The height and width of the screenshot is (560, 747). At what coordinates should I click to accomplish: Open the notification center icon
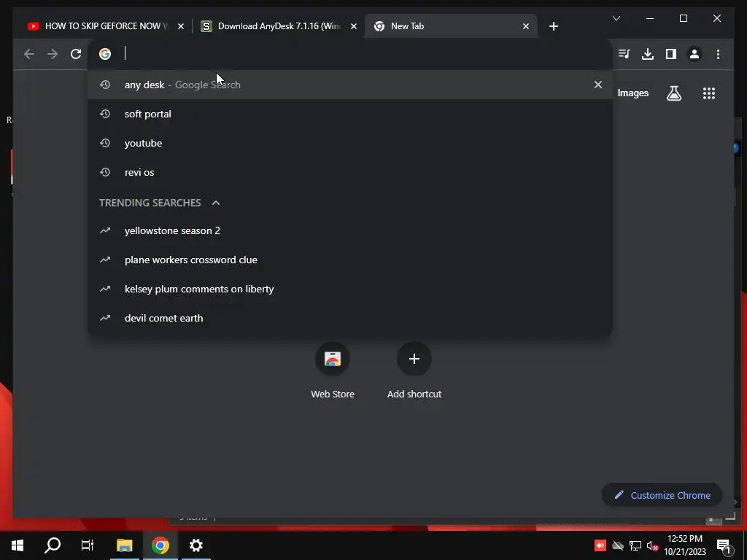click(x=724, y=545)
